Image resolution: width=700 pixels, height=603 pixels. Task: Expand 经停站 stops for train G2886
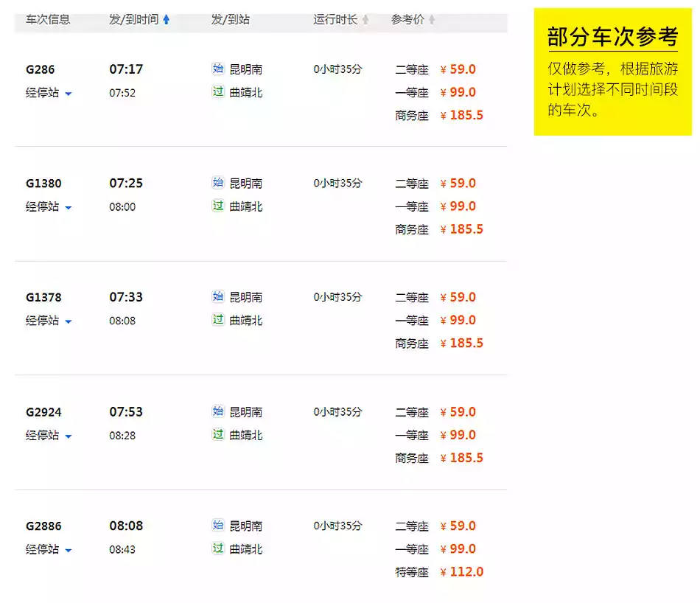pos(68,551)
